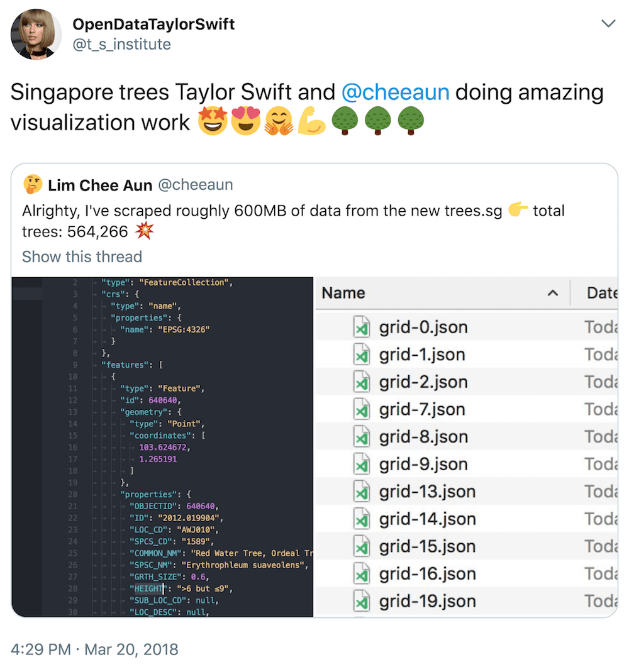Viewport: 629px width, 672px height.
Task: Toggle the Name column sort arrow
Action: [x=553, y=293]
